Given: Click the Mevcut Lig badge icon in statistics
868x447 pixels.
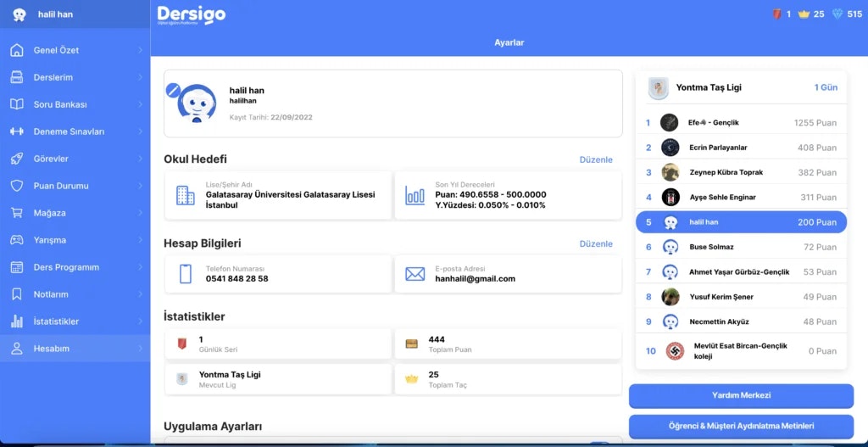Looking at the screenshot, I should 182,379.
